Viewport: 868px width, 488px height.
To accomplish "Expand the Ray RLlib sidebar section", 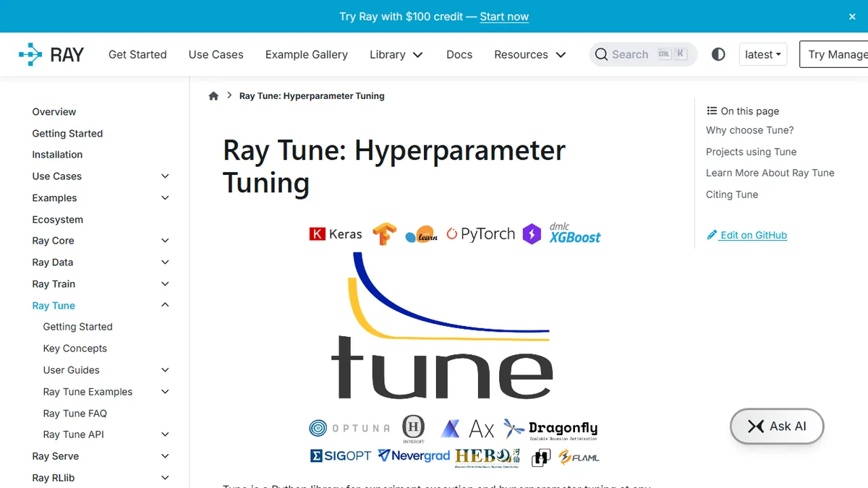I will 165,478.
